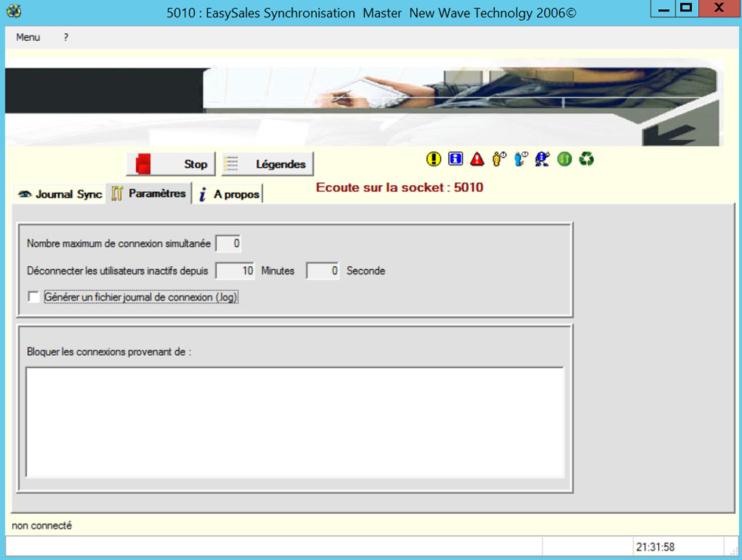Screen dimensions: 742x560
Task: Maximize the EasySales window
Action: 686,8
